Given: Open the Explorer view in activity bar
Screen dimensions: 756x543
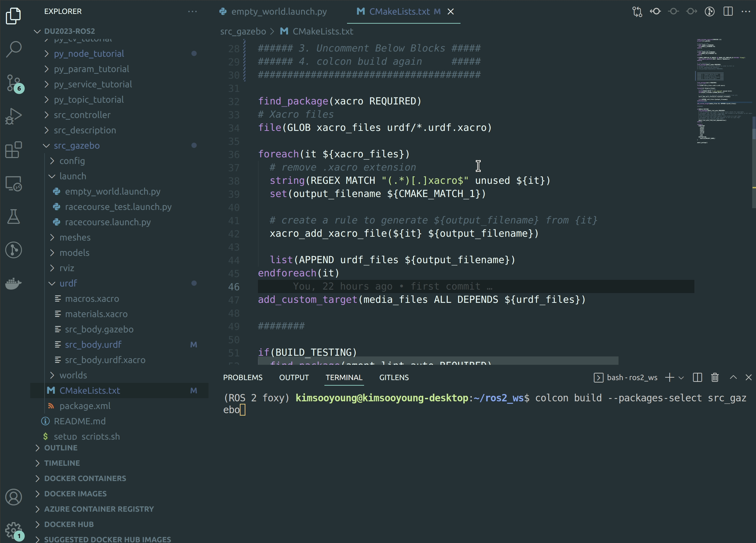Looking at the screenshot, I should [x=14, y=16].
